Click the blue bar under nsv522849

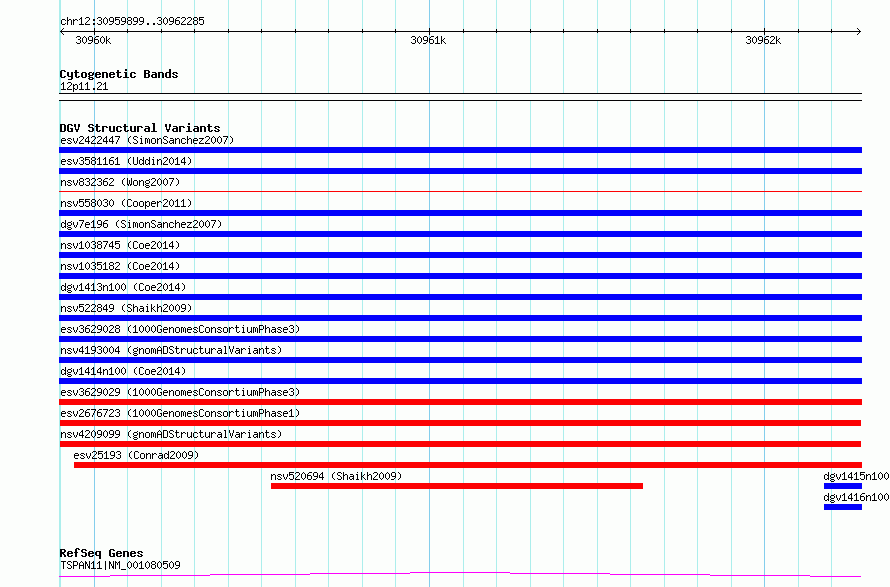pos(460,318)
